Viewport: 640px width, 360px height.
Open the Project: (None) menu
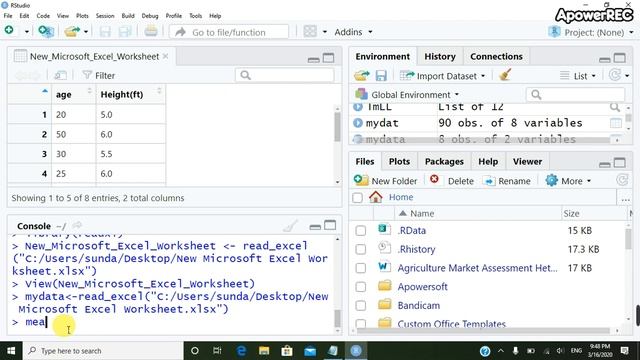click(x=591, y=32)
